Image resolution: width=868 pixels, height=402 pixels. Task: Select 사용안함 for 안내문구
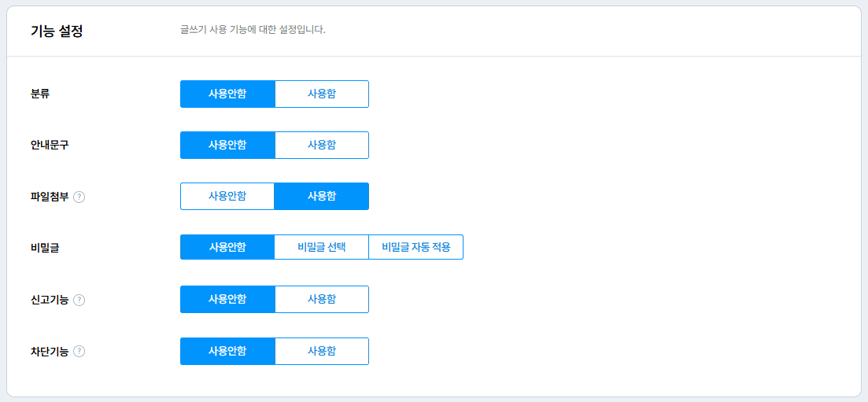pos(227,145)
